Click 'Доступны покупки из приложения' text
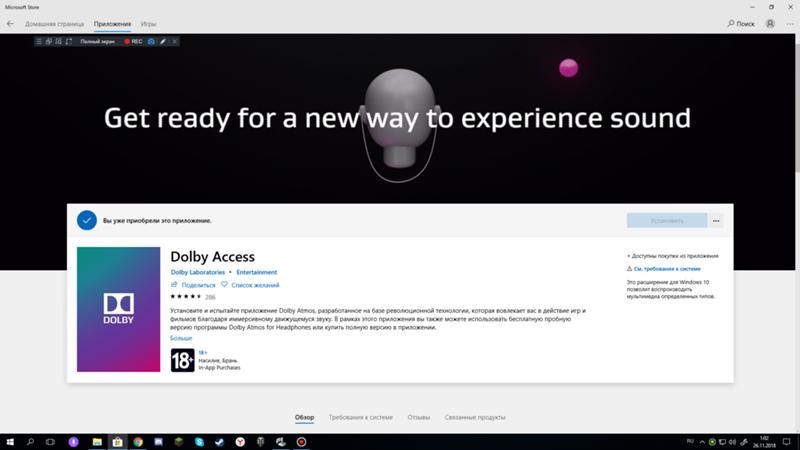This screenshot has width=800, height=450. pos(674,256)
